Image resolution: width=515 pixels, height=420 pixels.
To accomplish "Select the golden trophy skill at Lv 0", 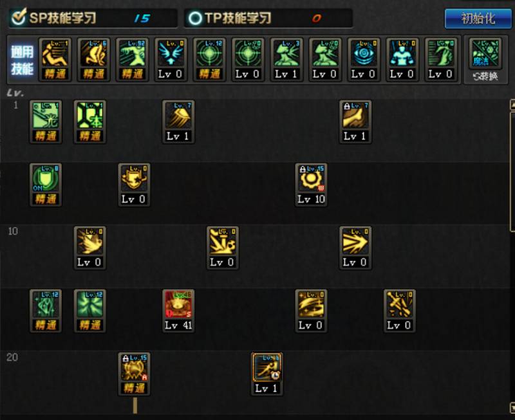I will 134,185.
